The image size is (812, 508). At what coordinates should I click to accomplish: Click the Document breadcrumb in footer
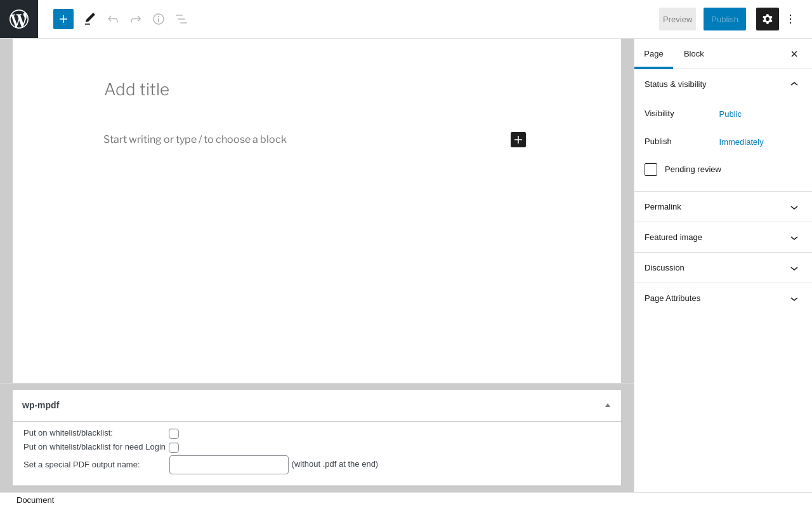point(36,500)
